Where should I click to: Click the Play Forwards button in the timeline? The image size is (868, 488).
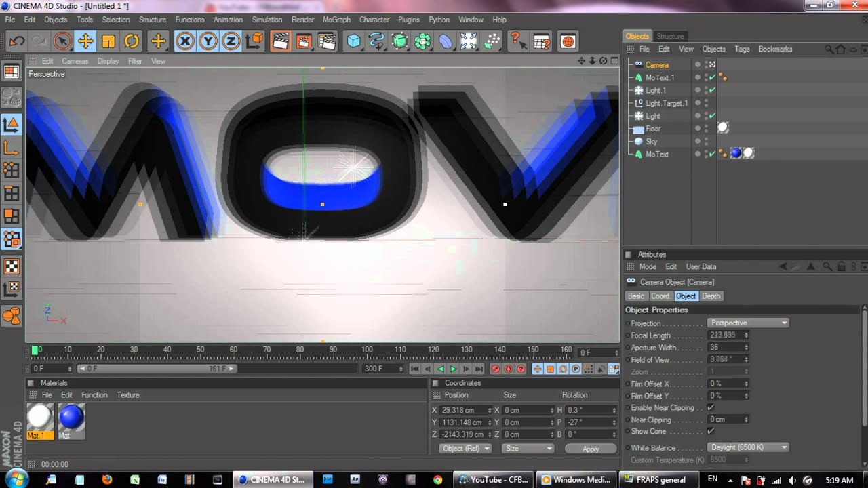454,369
